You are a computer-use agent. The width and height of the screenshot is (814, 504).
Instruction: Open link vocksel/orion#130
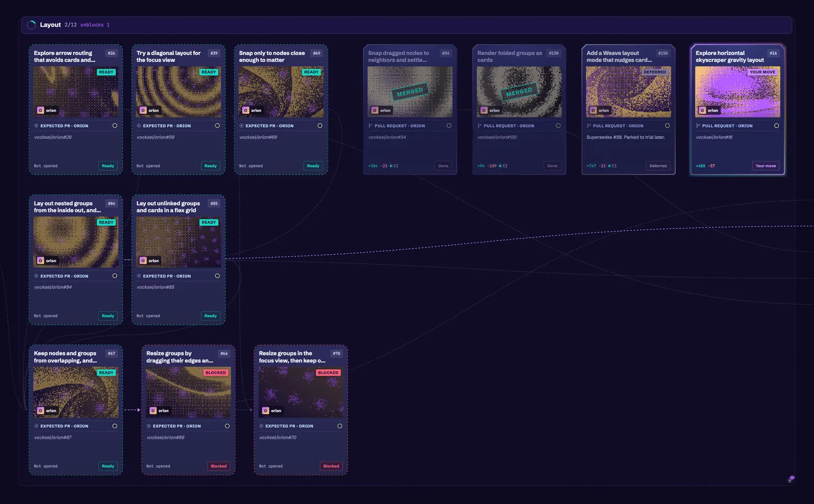click(497, 137)
